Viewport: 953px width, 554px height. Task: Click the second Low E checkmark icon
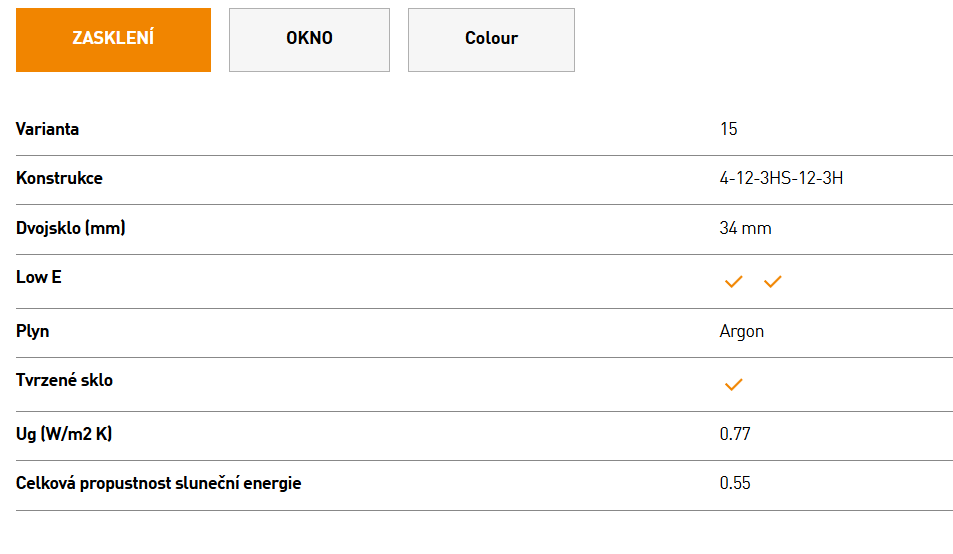[x=772, y=281]
